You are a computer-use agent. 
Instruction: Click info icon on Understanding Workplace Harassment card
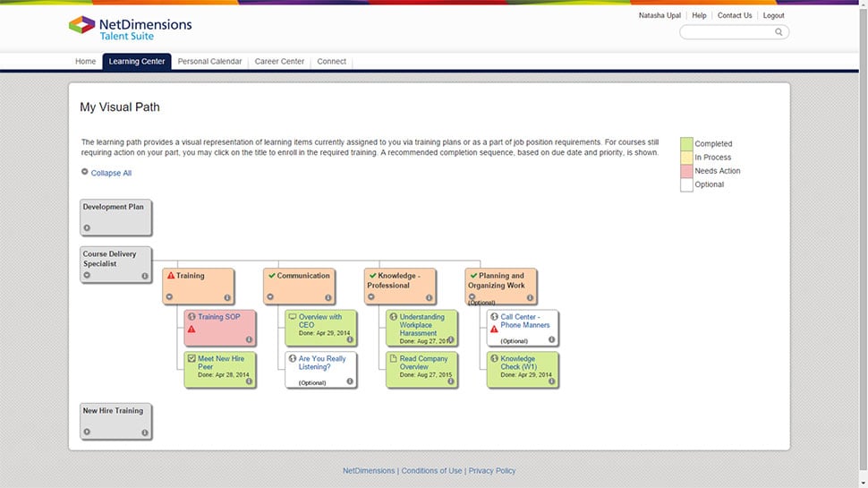(451, 339)
